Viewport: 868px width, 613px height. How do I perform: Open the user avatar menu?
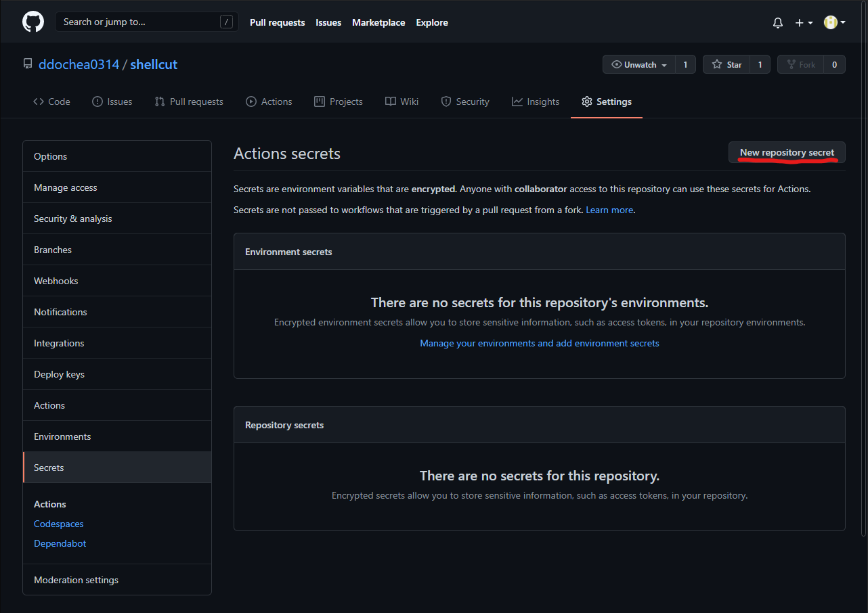(x=834, y=22)
